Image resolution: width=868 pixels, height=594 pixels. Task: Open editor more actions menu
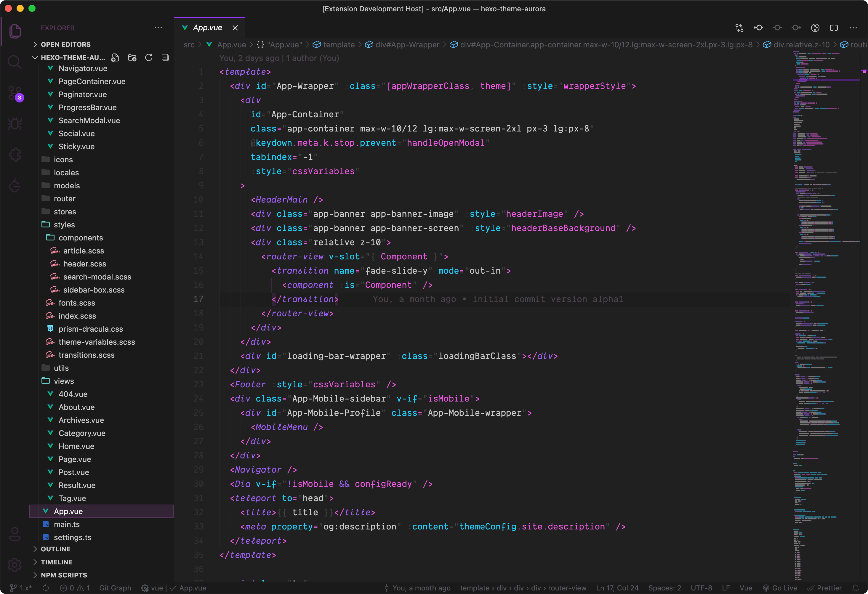pos(853,28)
